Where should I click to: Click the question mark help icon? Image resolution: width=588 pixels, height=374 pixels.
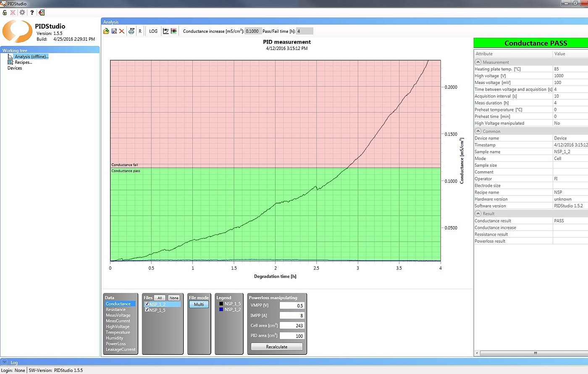coord(32,12)
